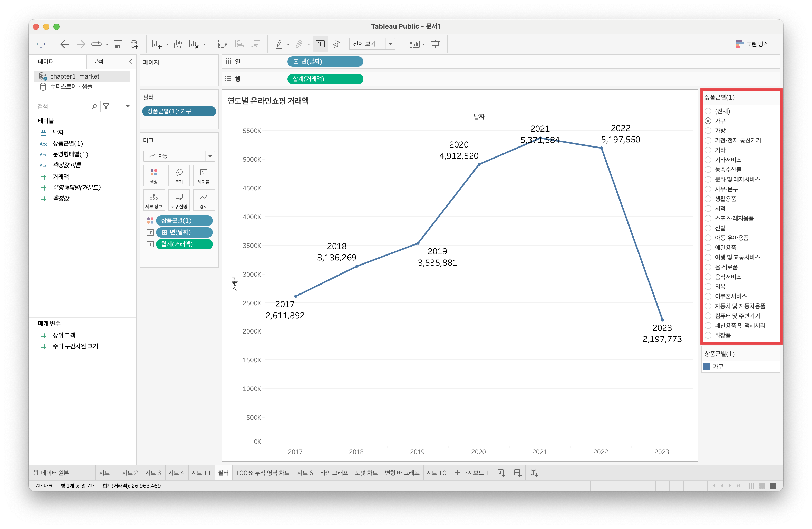Collapse the data pane with chevron
The height and width of the screenshot is (529, 812).
131,61
